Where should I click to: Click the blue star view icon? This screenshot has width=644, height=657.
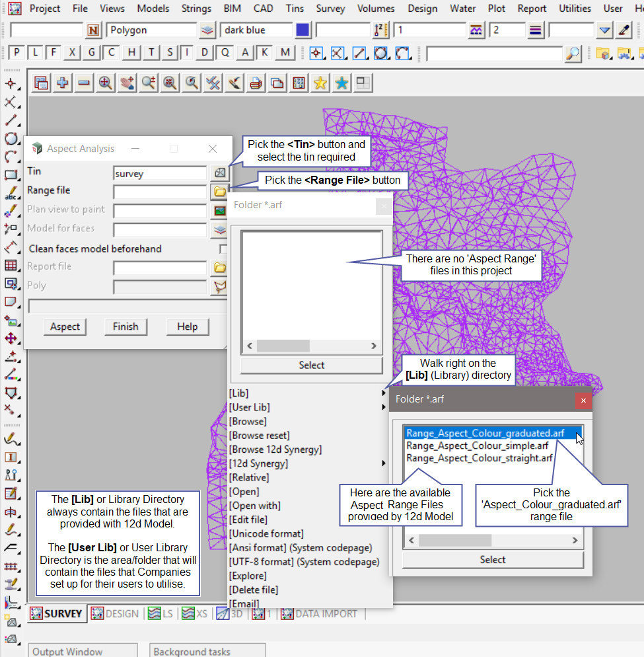coord(341,83)
